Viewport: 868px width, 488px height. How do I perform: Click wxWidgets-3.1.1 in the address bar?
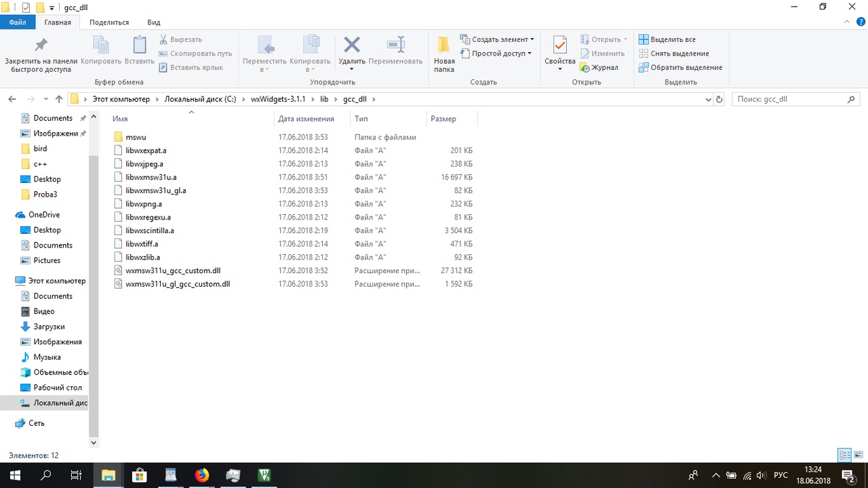(278, 99)
